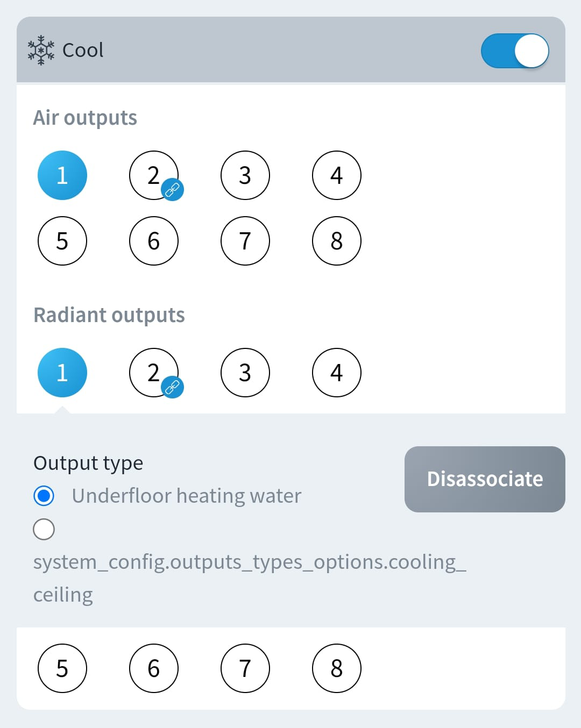Choose radiant output 8
This screenshot has height=728, width=581.
pyautogui.click(x=337, y=668)
